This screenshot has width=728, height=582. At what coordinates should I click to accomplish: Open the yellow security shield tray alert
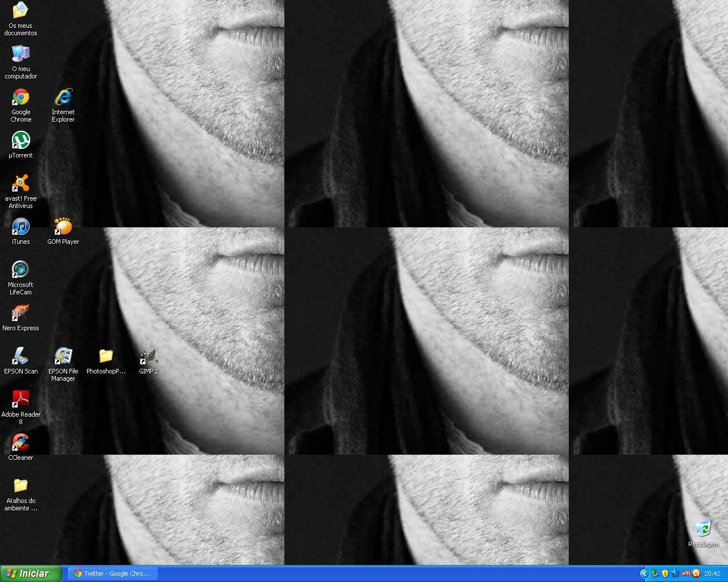click(665, 573)
